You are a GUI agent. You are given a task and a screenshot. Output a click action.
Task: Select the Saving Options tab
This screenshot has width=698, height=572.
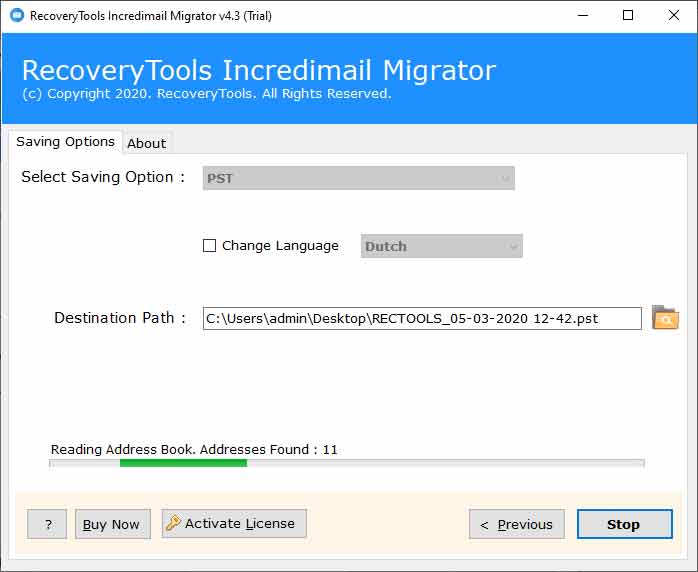pos(65,142)
